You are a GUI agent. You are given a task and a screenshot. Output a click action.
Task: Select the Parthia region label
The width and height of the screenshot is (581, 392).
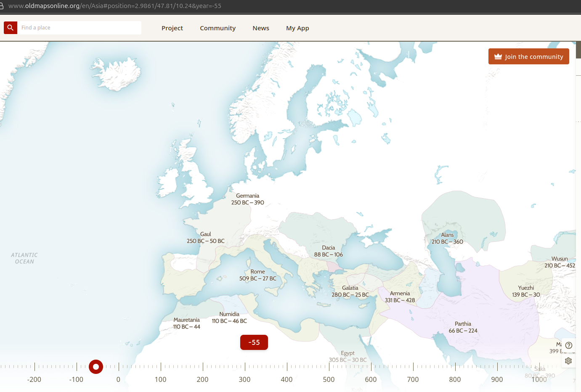(463, 327)
